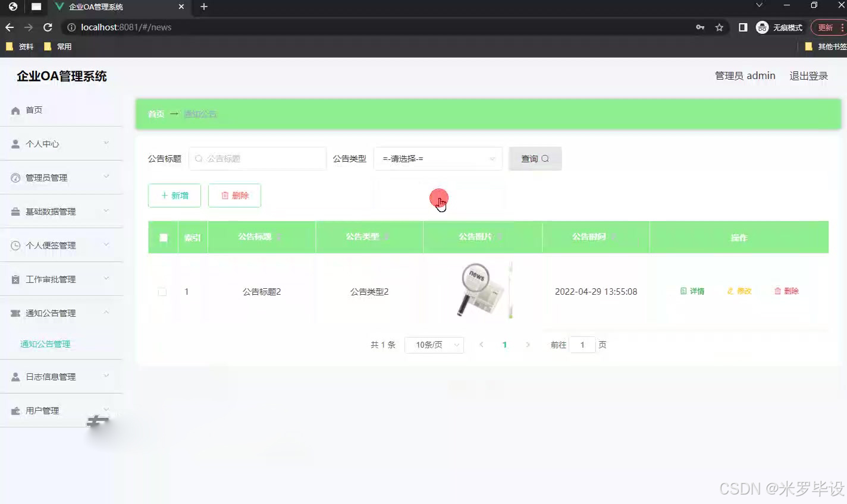847x504 pixels.
Task: Click the 查询 query button
Action: point(535,159)
